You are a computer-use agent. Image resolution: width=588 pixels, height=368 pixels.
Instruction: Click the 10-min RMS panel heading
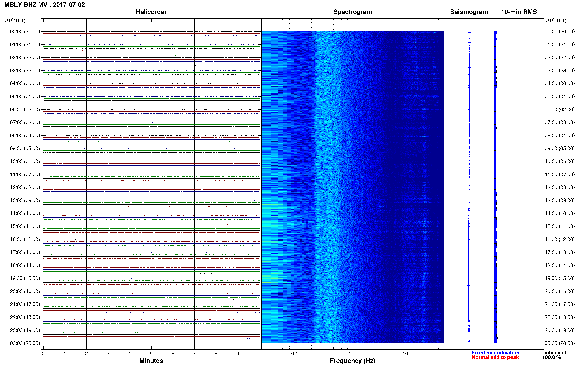pyautogui.click(x=519, y=12)
